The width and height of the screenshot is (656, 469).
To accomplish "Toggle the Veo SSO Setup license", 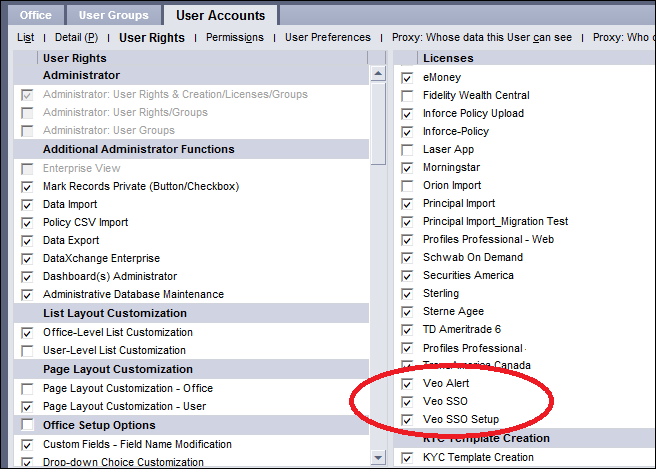I will tap(407, 420).
